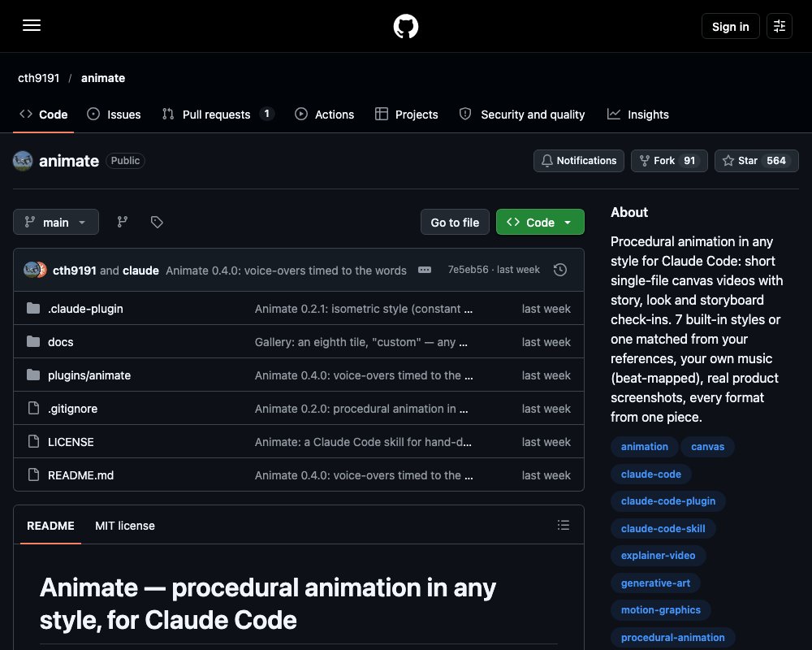
Task: Open the README outline list icon
Action: point(564,525)
